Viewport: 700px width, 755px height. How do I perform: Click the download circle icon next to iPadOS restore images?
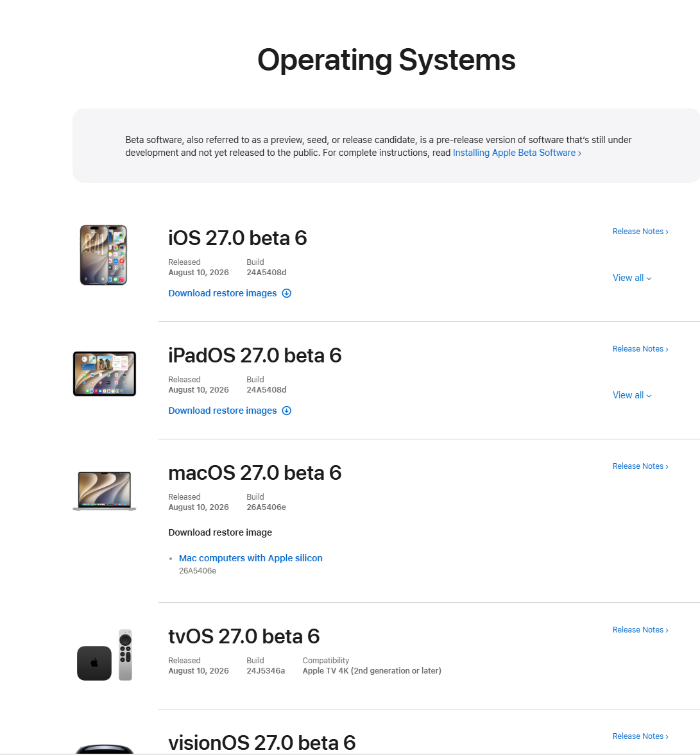287,411
